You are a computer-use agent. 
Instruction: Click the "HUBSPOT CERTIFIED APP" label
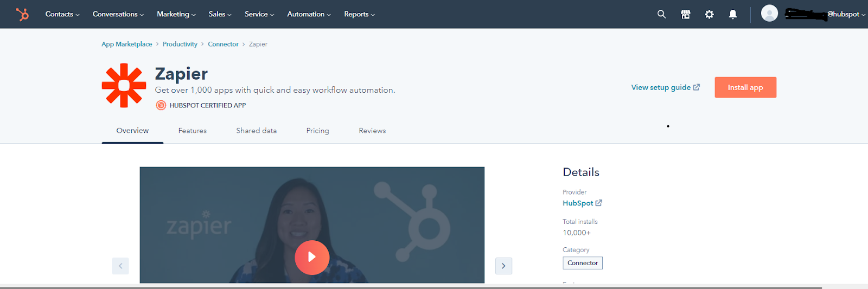[x=208, y=105]
